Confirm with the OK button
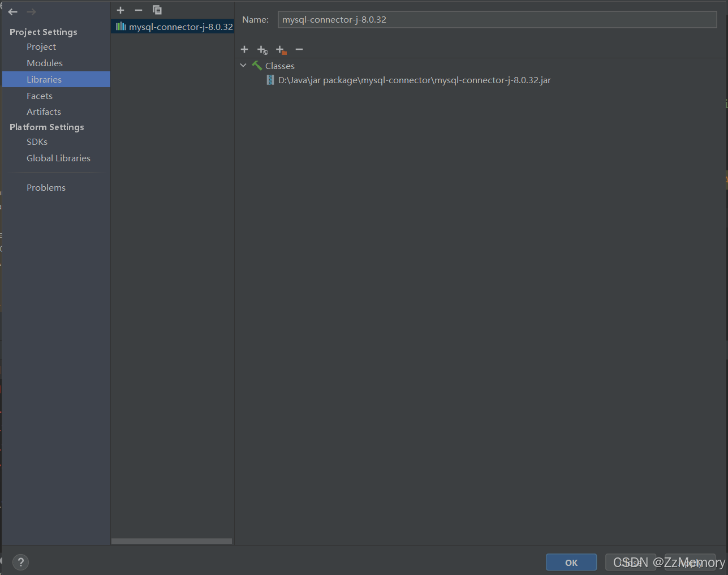The width and height of the screenshot is (728, 575). tap(571, 563)
